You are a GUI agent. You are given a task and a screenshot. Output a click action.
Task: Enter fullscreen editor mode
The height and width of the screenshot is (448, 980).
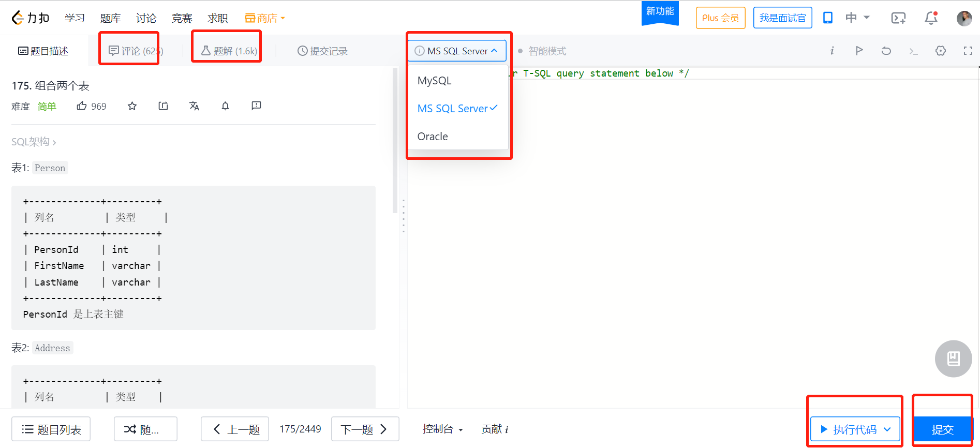968,51
